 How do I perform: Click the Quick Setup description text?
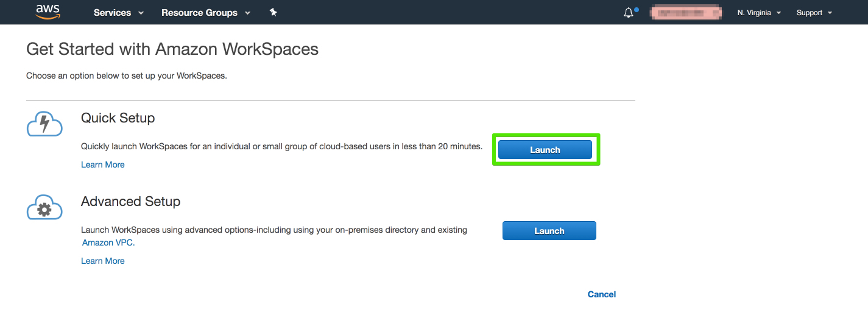pyautogui.click(x=282, y=146)
